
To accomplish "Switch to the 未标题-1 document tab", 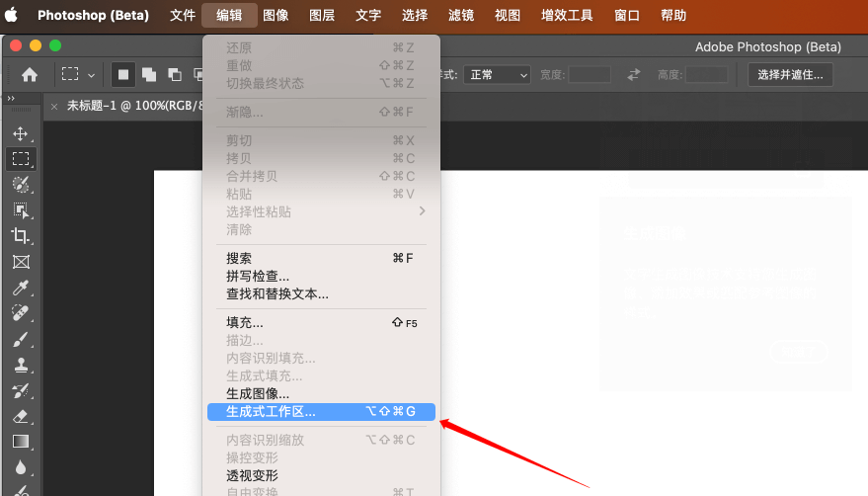I will pyautogui.click(x=135, y=106).
